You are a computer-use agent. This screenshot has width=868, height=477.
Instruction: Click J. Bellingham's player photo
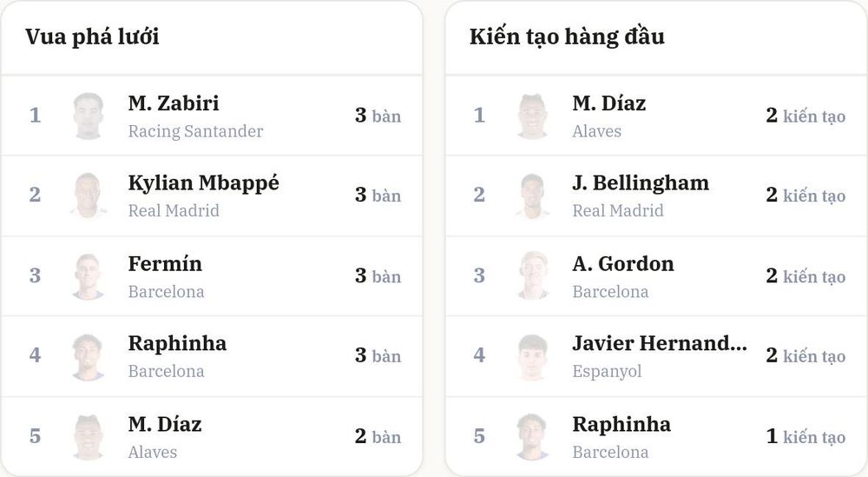pos(533,195)
